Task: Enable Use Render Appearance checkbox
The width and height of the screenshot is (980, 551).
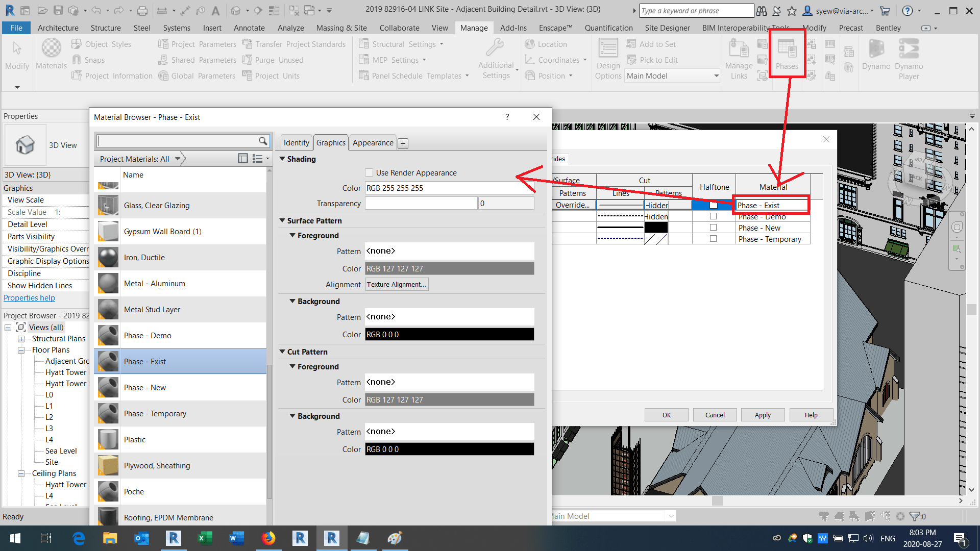Action: 369,172
